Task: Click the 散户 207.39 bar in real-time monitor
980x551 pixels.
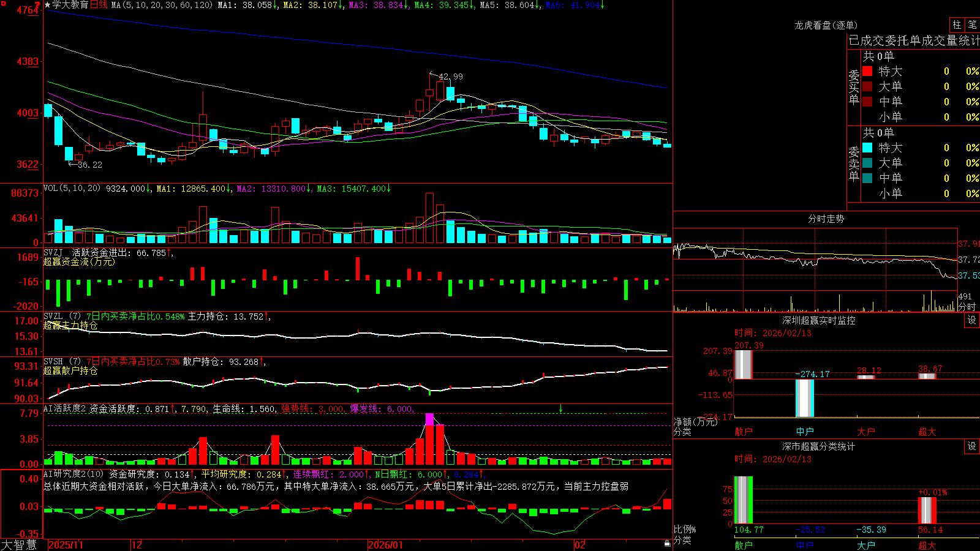Action: (x=744, y=364)
